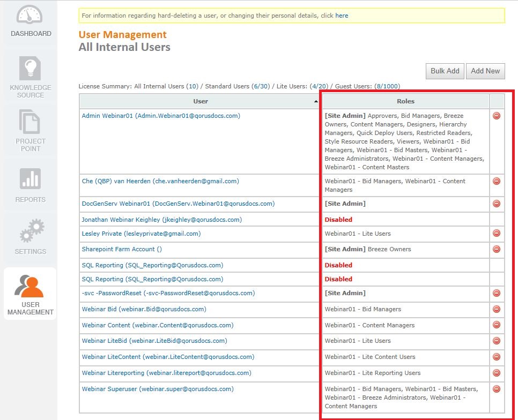Click the "All Internal Users" subheading
518x420 pixels.
(124, 47)
